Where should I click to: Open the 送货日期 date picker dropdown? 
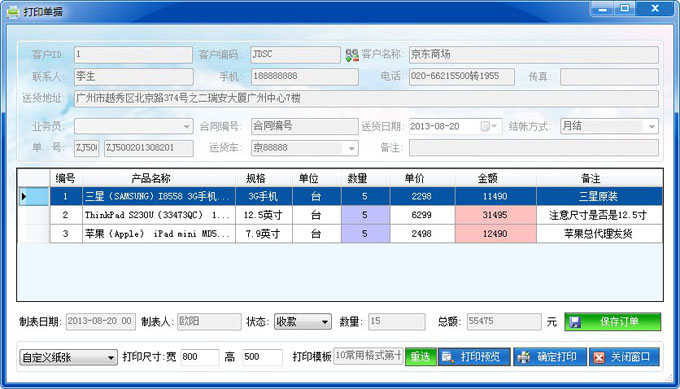point(494,126)
